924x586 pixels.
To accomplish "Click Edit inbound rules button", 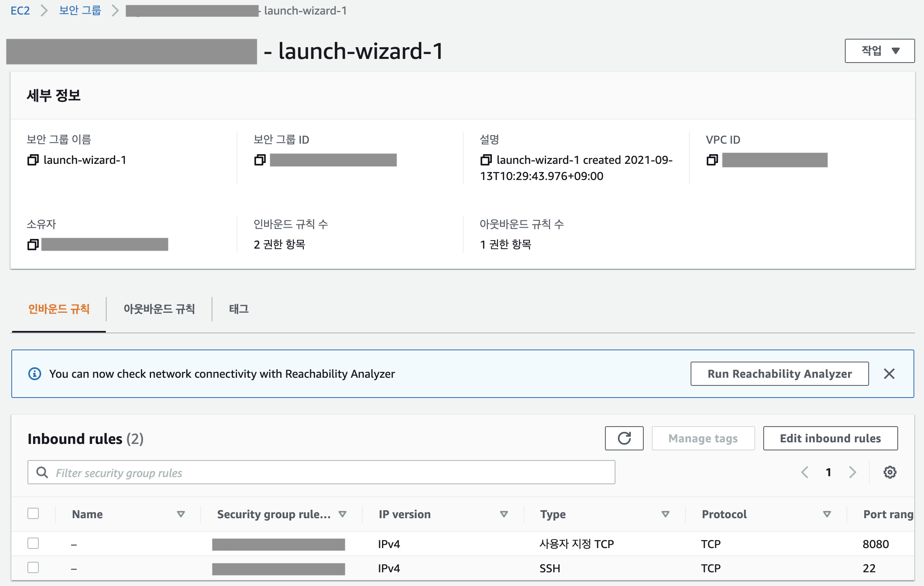I will click(x=830, y=438).
